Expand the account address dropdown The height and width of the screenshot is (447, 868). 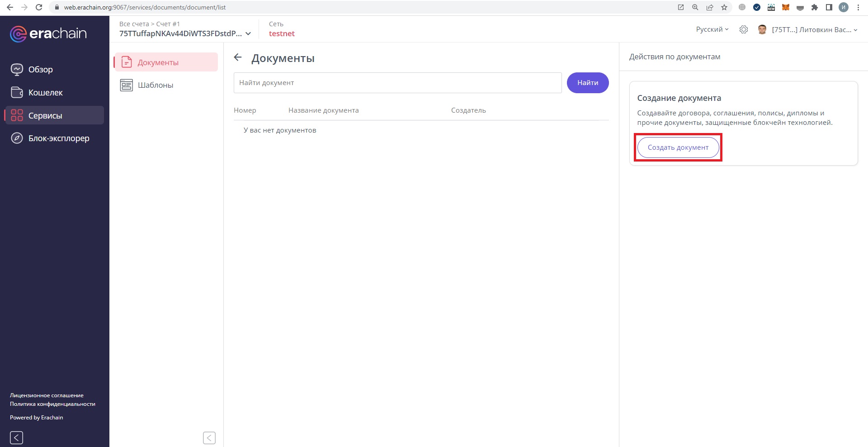pos(248,33)
